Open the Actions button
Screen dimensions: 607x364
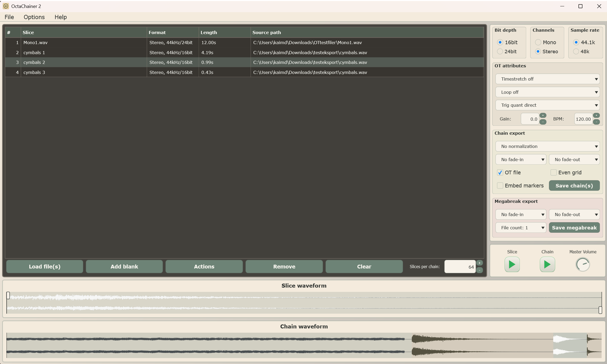204,267
